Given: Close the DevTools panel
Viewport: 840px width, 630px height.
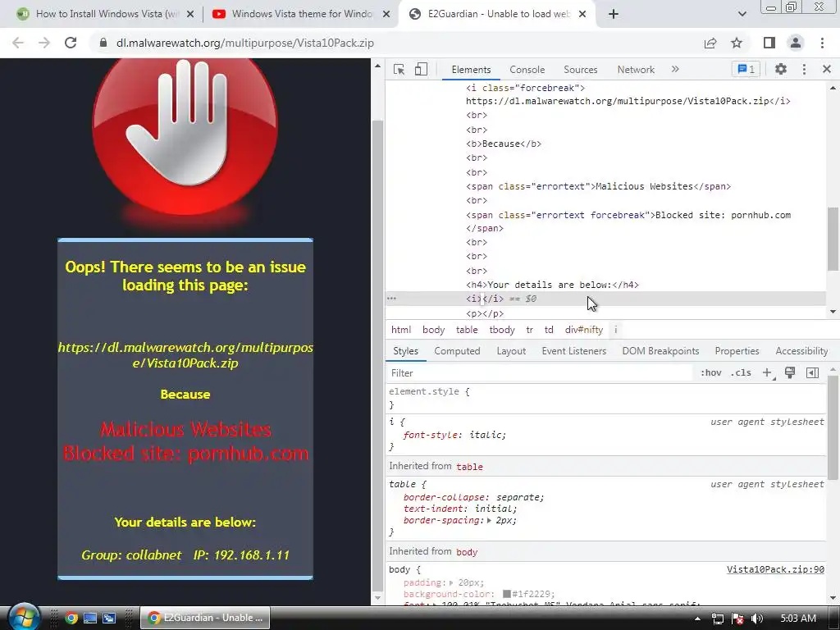Looking at the screenshot, I should pyautogui.click(x=827, y=69).
